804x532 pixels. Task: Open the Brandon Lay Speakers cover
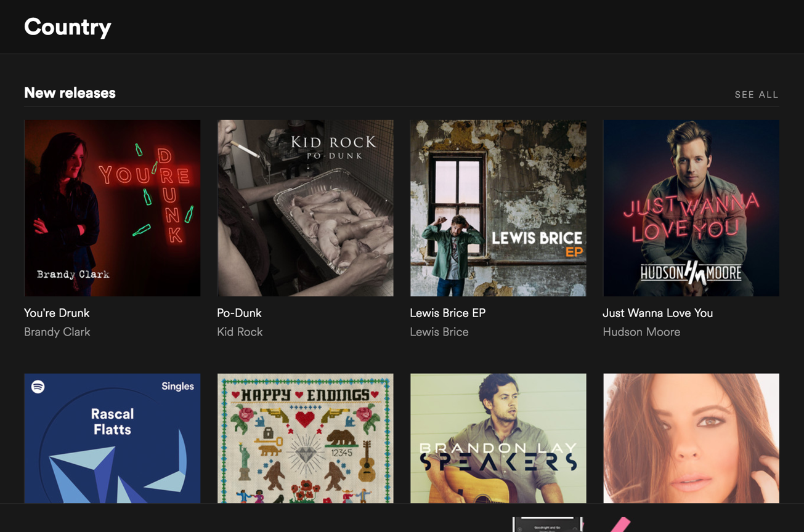(498, 438)
